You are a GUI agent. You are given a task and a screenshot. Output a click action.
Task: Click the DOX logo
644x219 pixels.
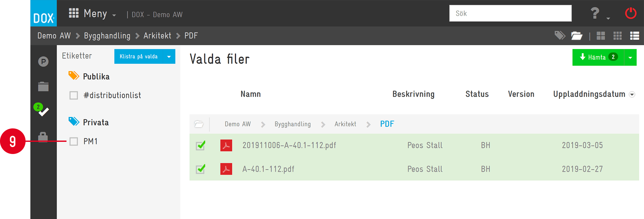coord(43,13)
